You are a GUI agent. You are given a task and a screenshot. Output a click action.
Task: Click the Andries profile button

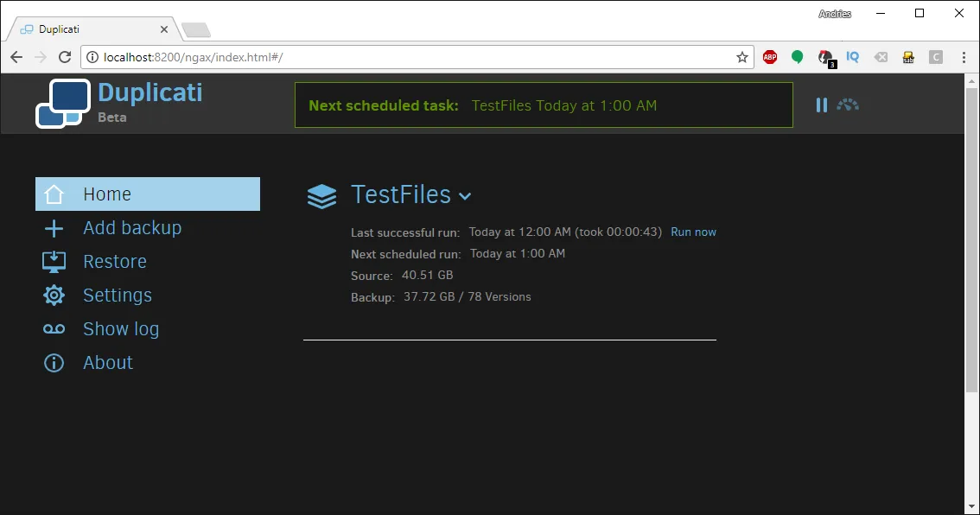[x=834, y=14]
